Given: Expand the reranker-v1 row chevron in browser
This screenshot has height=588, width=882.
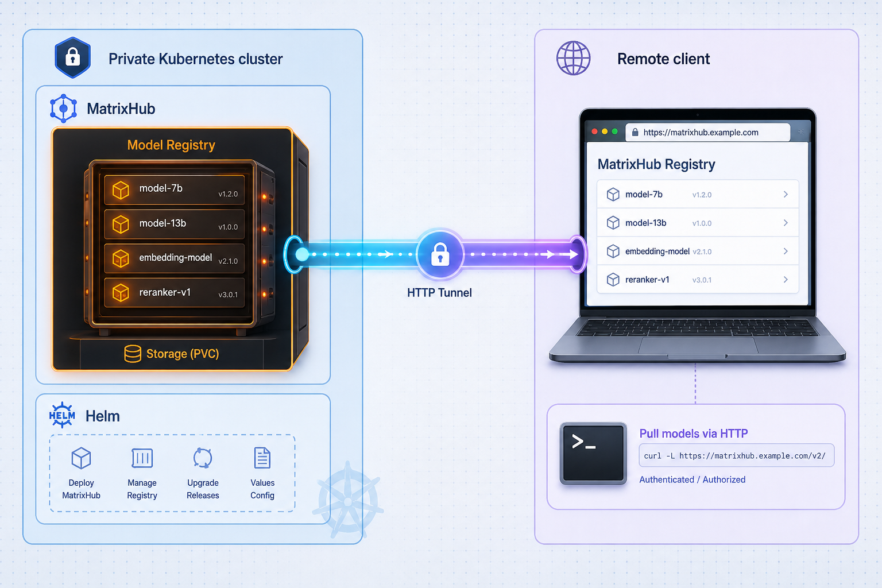Looking at the screenshot, I should click(786, 280).
